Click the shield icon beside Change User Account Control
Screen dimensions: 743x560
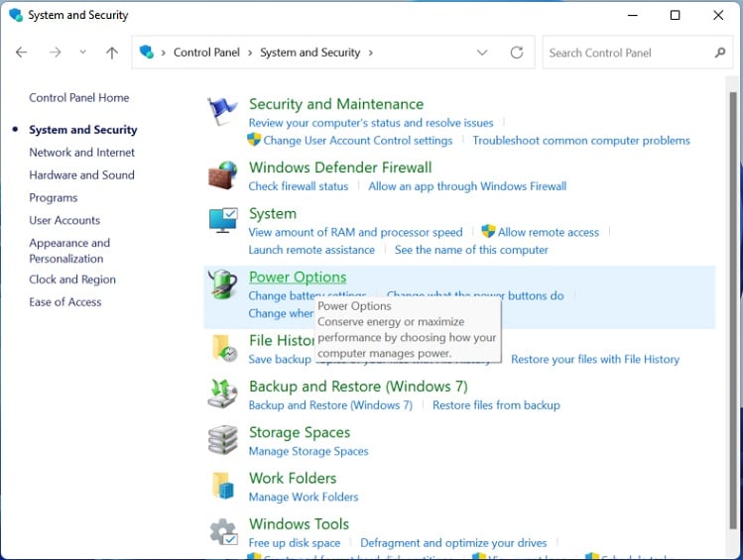[254, 140]
